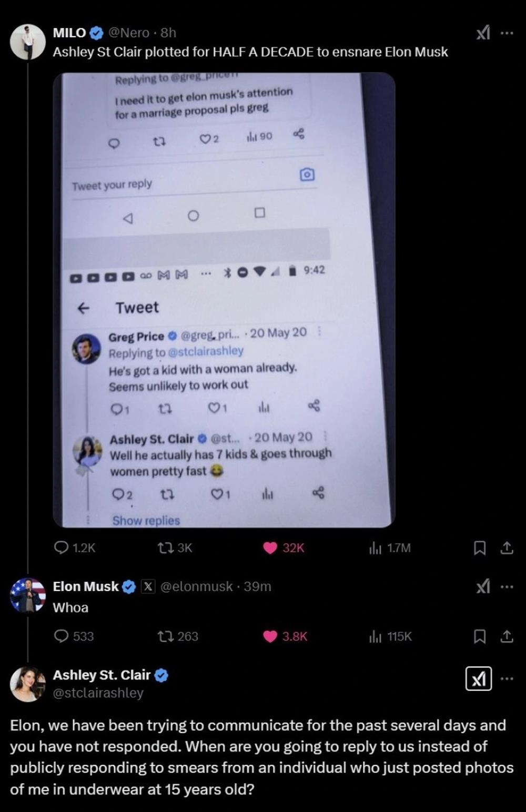Open MILO's profile avatar
The width and height of the screenshot is (526, 812).
[x=27, y=42]
